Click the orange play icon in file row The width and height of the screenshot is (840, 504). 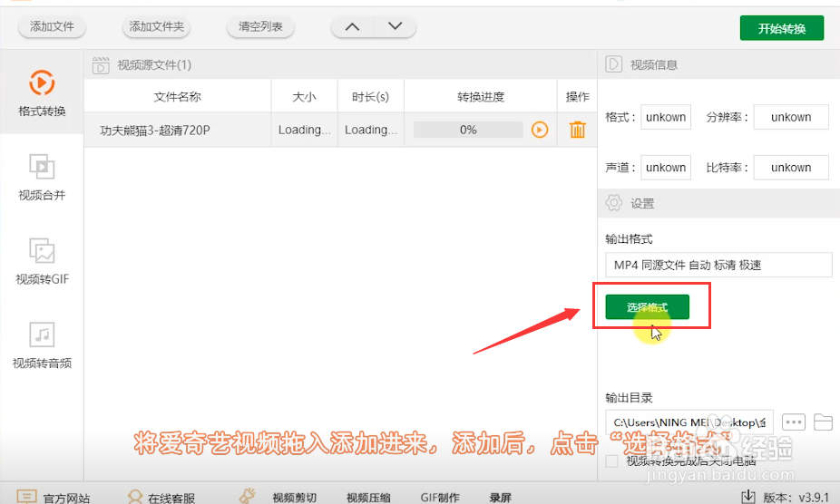(x=540, y=130)
